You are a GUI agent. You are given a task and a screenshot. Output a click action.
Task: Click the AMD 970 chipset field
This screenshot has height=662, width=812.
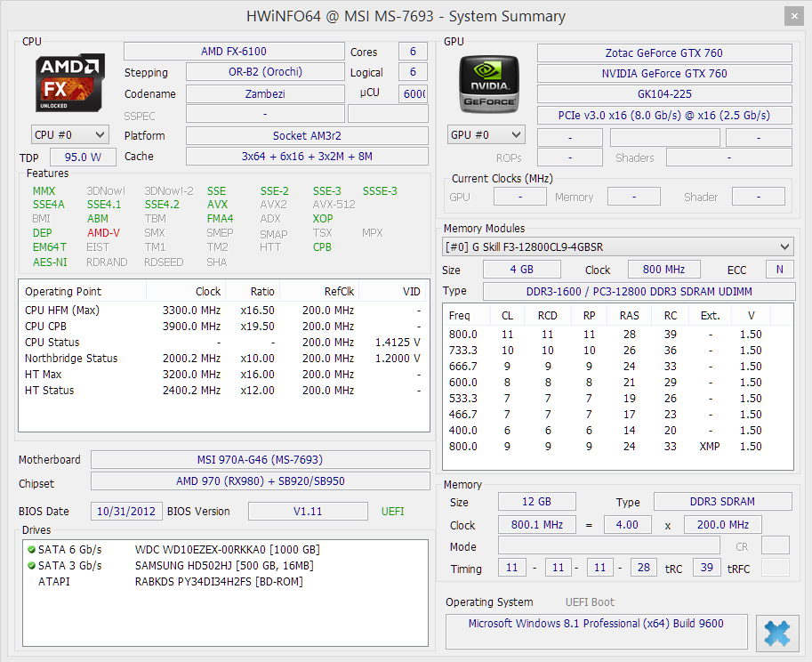260,481
